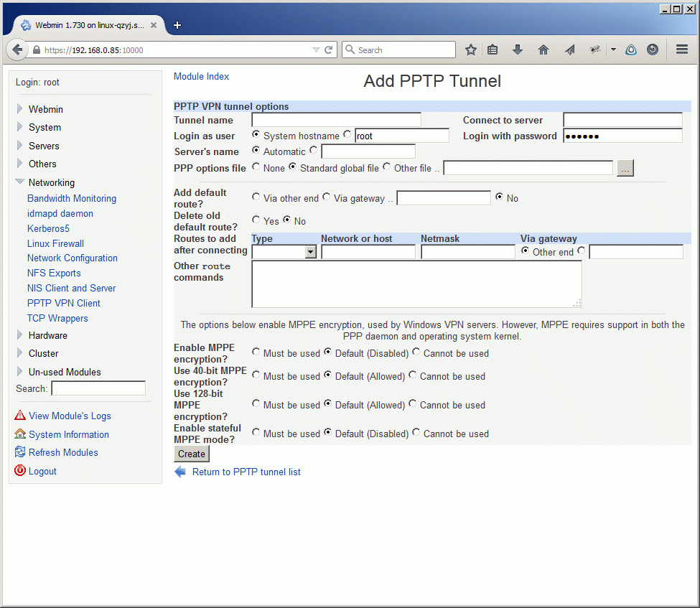Screen dimensions: 700x608
Task: Bookmark this page with the star icon
Action: pyautogui.click(x=470, y=50)
